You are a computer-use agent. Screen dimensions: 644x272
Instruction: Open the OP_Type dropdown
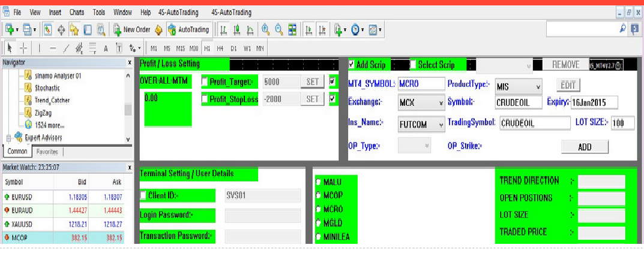click(414, 145)
